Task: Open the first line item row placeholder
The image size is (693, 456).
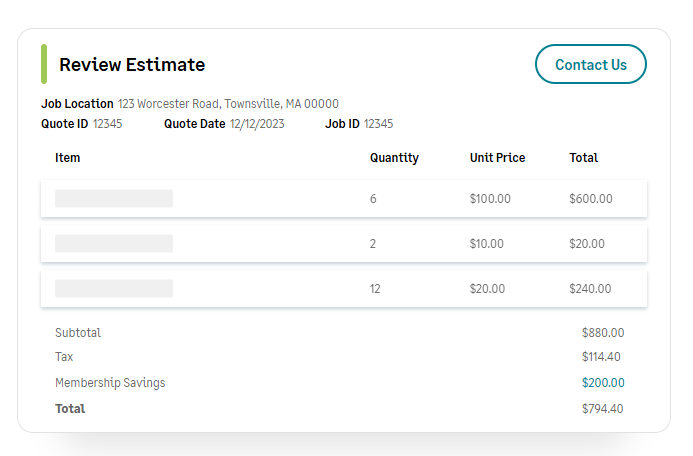Action: (x=114, y=198)
